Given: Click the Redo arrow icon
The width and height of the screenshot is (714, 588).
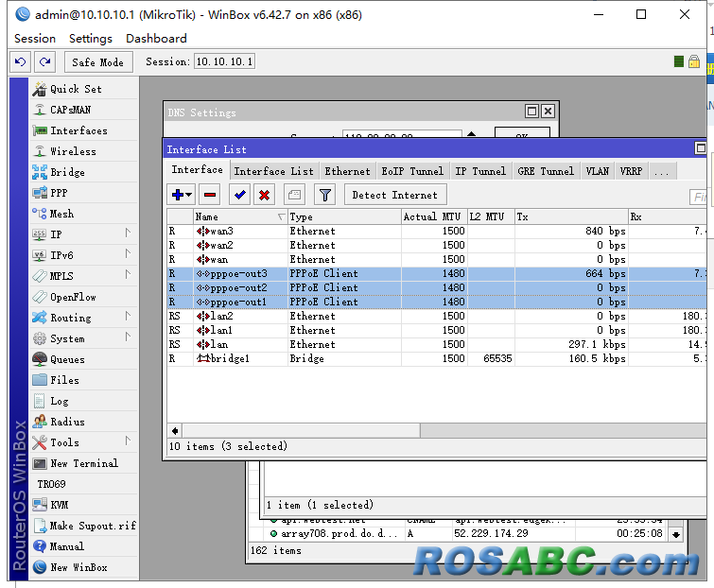Looking at the screenshot, I should (44, 61).
